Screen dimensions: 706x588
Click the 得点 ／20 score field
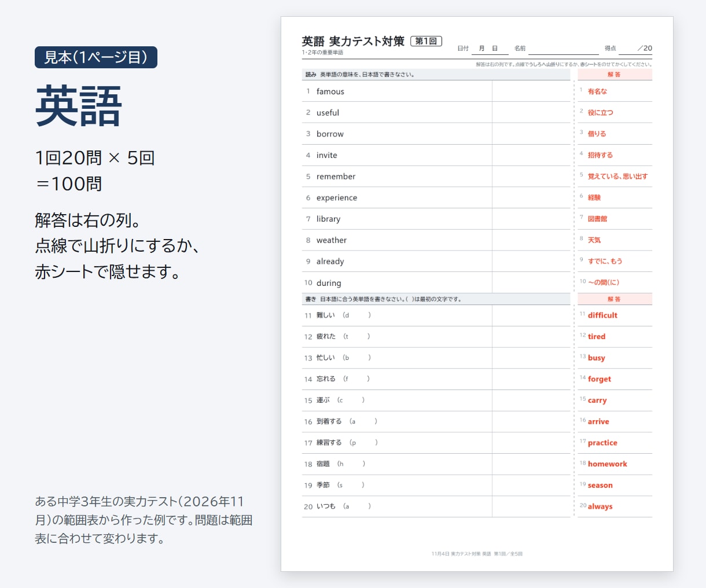[x=628, y=49]
